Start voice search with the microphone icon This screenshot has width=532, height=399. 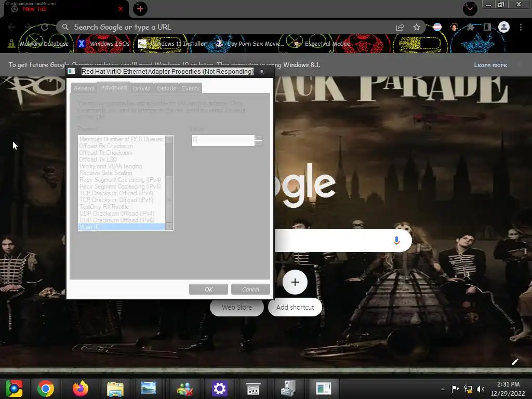click(x=396, y=241)
